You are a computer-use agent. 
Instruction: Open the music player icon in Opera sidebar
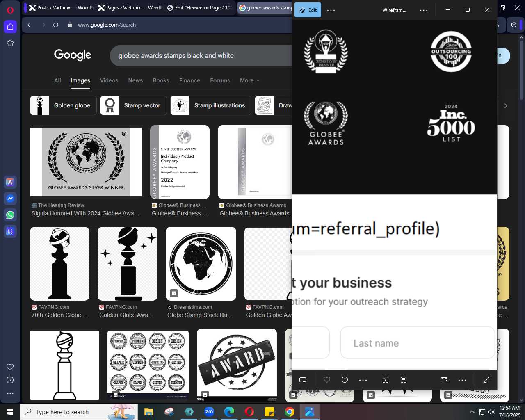tap(10, 231)
